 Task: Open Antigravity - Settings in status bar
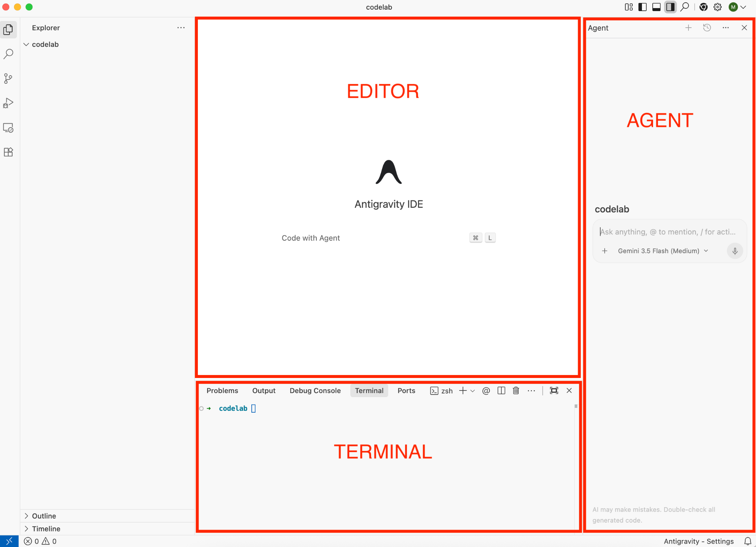698,541
